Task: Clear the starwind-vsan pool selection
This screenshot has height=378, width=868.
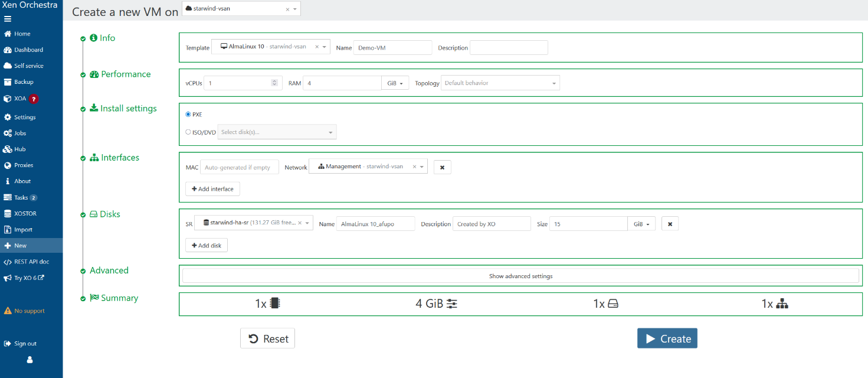Action: click(x=287, y=9)
